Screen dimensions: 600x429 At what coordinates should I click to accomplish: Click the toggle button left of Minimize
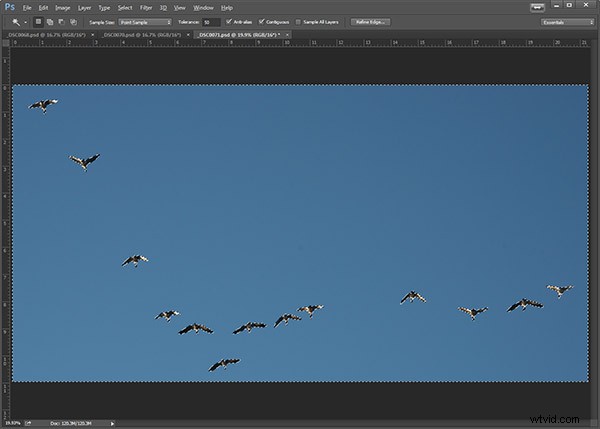[x=537, y=7]
